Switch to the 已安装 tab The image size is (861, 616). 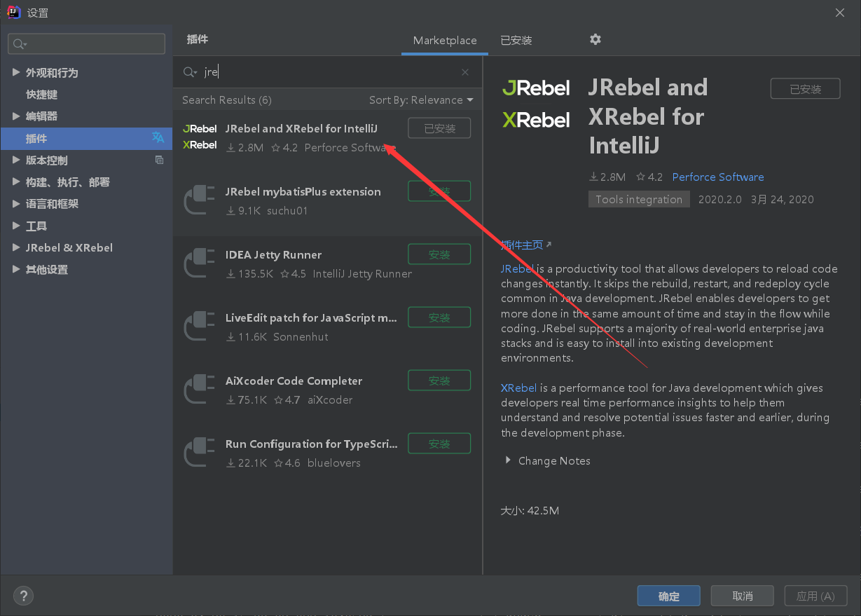click(x=516, y=40)
